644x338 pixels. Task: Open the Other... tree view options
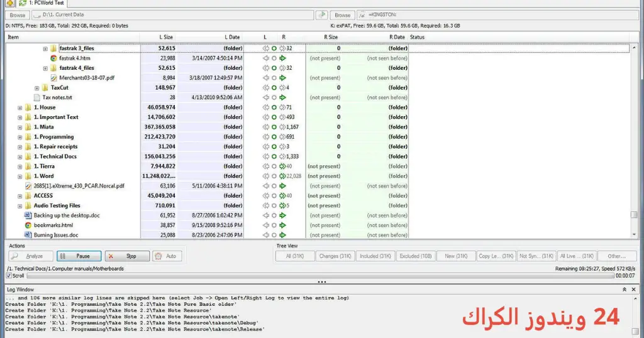[616, 256]
